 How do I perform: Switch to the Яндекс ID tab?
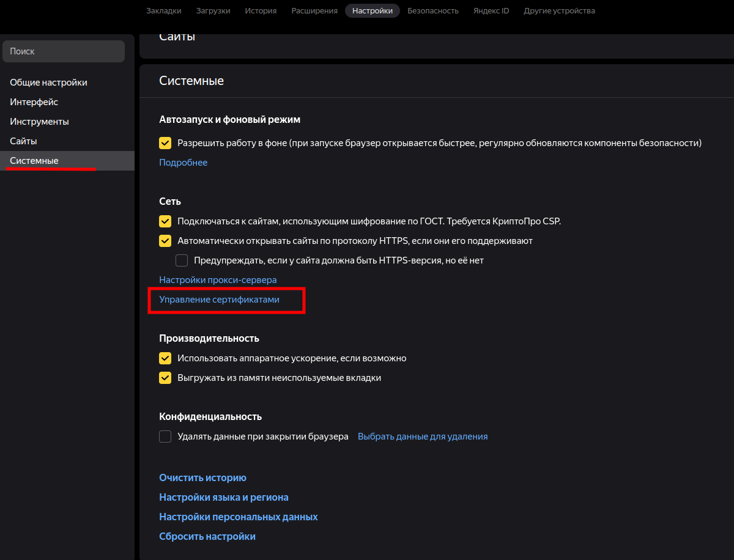click(x=491, y=10)
